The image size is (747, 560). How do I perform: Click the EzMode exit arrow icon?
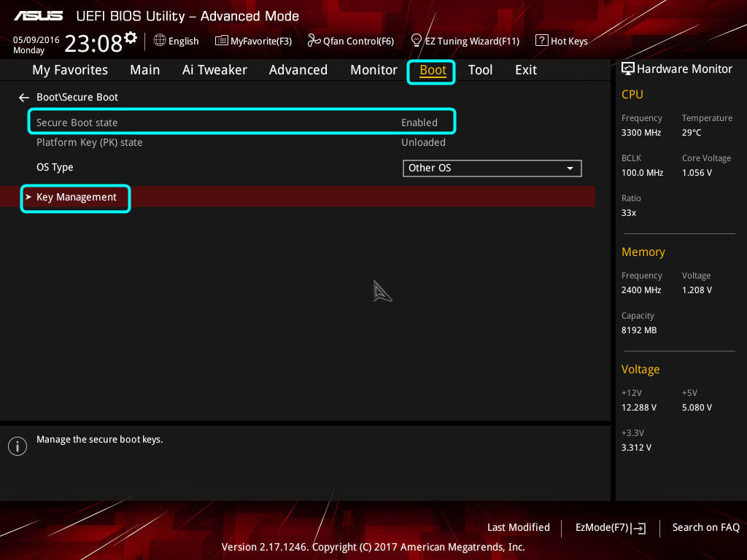[x=638, y=528]
